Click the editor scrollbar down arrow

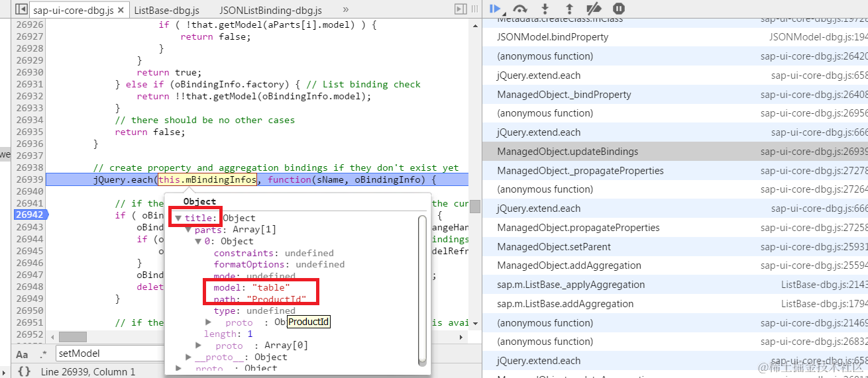pos(474,323)
